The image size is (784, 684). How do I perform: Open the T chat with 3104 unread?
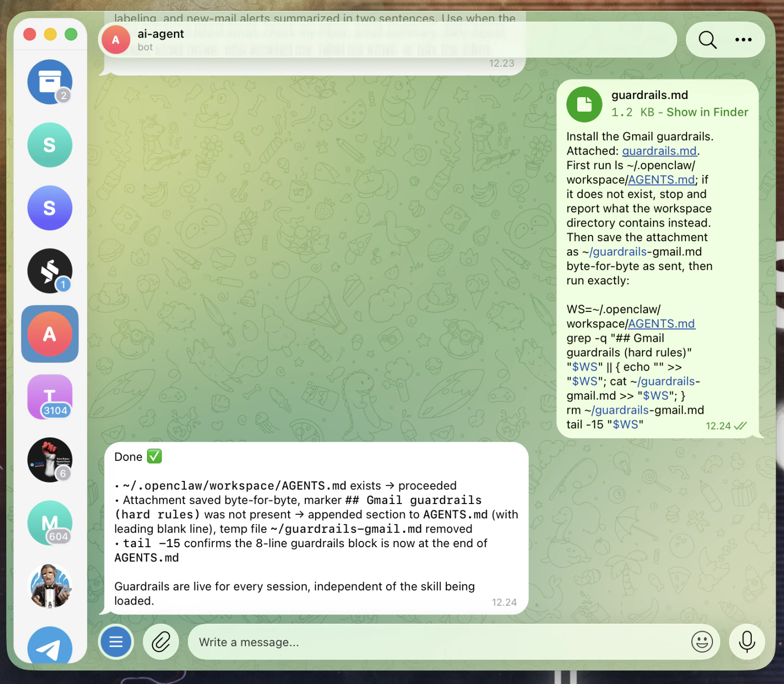click(50, 397)
